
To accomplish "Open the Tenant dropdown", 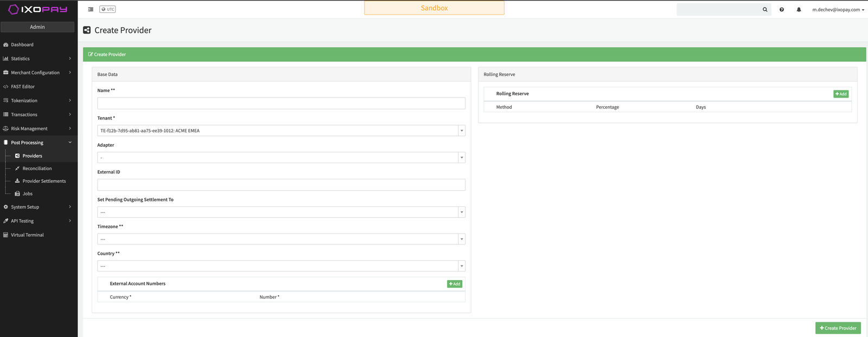I will (x=281, y=131).
